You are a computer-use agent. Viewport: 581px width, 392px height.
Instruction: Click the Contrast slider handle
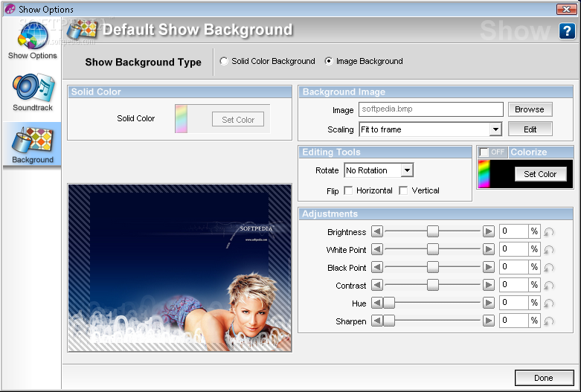pos(432,285)
